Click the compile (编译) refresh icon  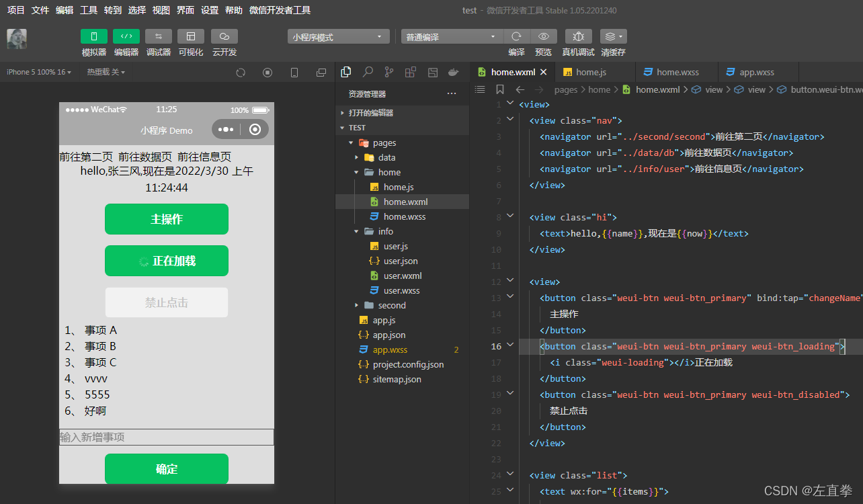pos(517,36)
